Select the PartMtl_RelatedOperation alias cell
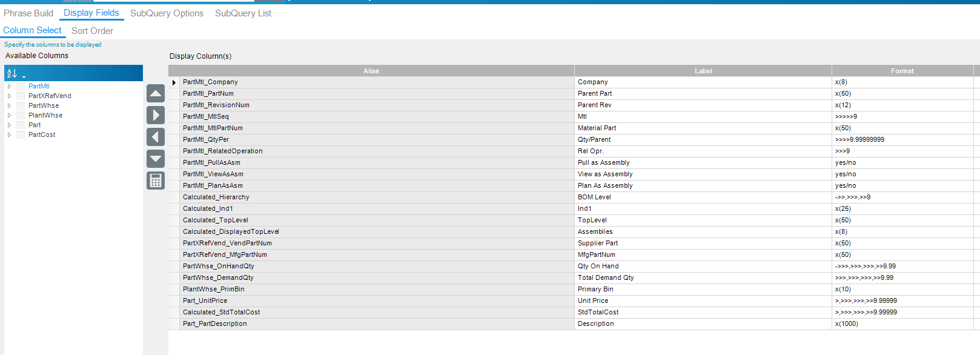 pos(377,151)
